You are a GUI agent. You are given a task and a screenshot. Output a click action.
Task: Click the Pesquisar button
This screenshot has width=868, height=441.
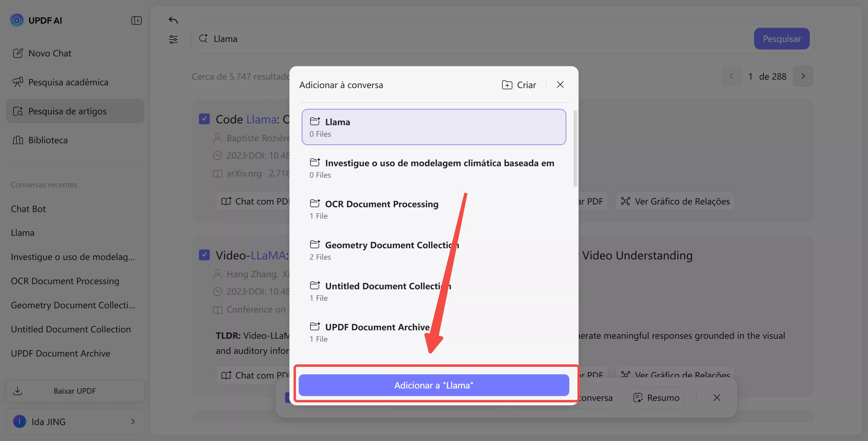pos(782,39)
